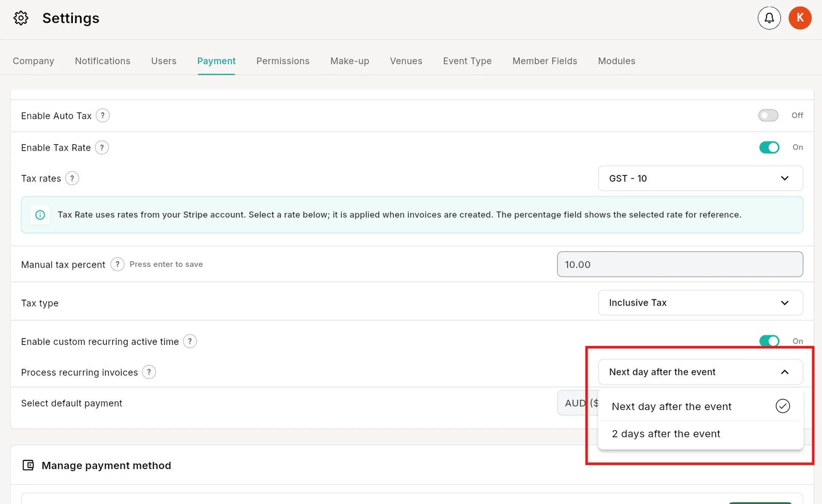The image size is (822, 504).
Task: Open the Tax type Inclusive Tax dropdown
Action: pos(700,303)
